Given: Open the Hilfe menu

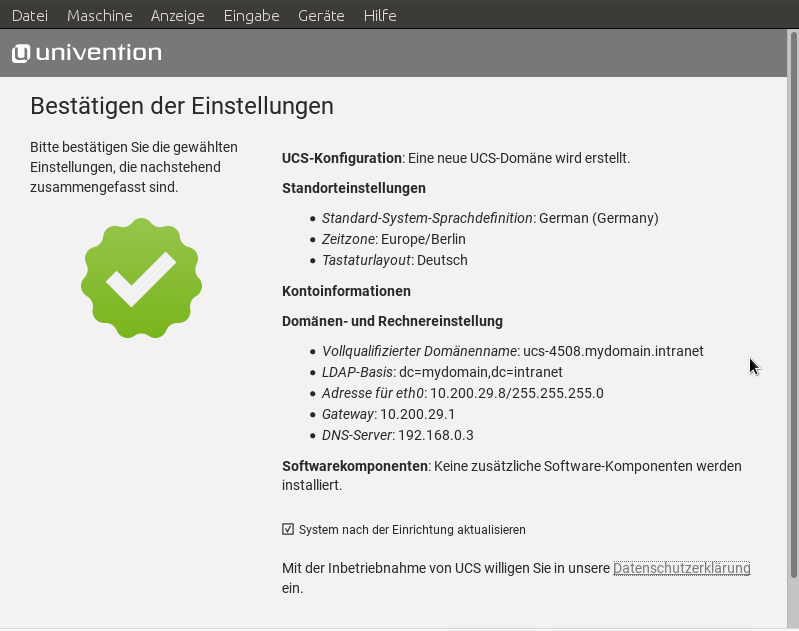Looking at the screenshot, I should point(380,15).
